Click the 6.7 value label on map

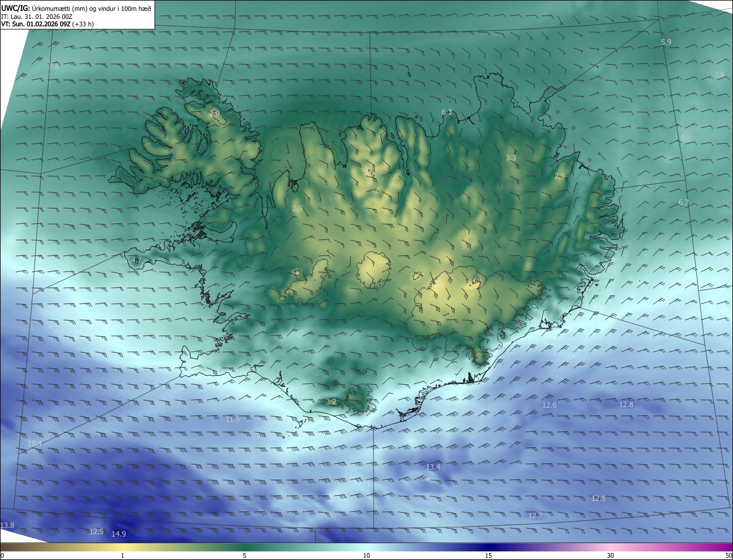pos(683,203)
